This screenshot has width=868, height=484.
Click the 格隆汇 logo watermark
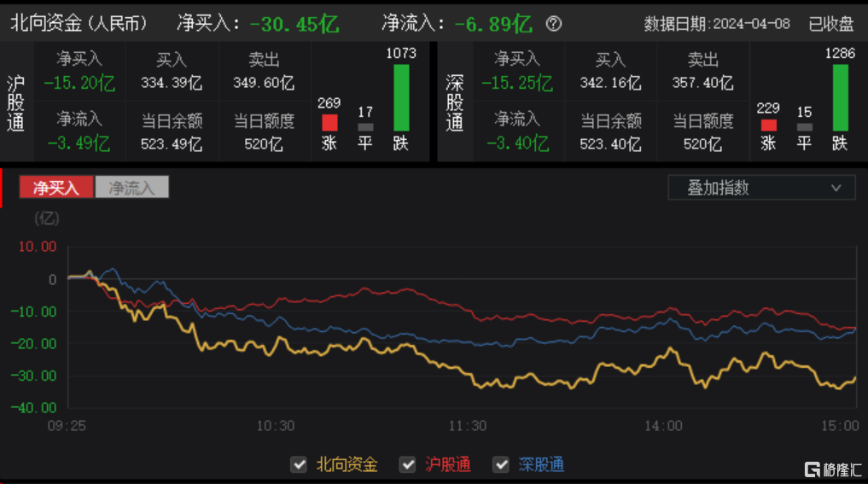pos(833,469)
